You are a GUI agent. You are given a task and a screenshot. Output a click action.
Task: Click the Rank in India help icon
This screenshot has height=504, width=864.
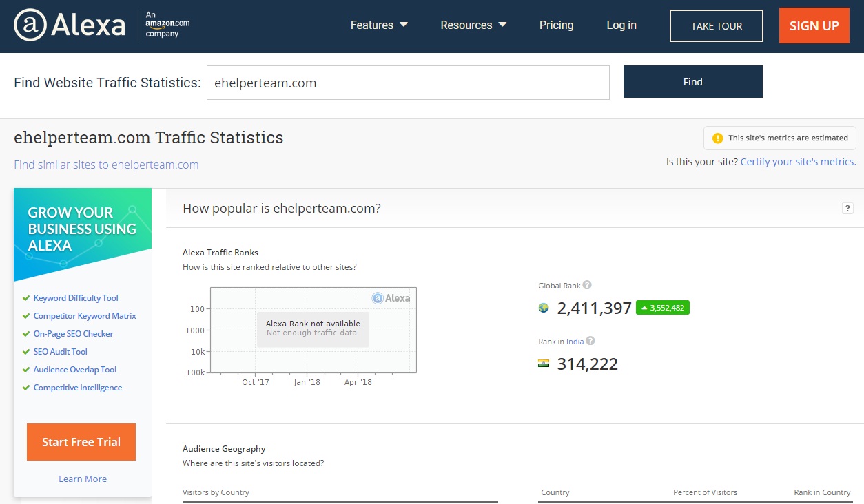pyautogui.click(x=590, y=341)
